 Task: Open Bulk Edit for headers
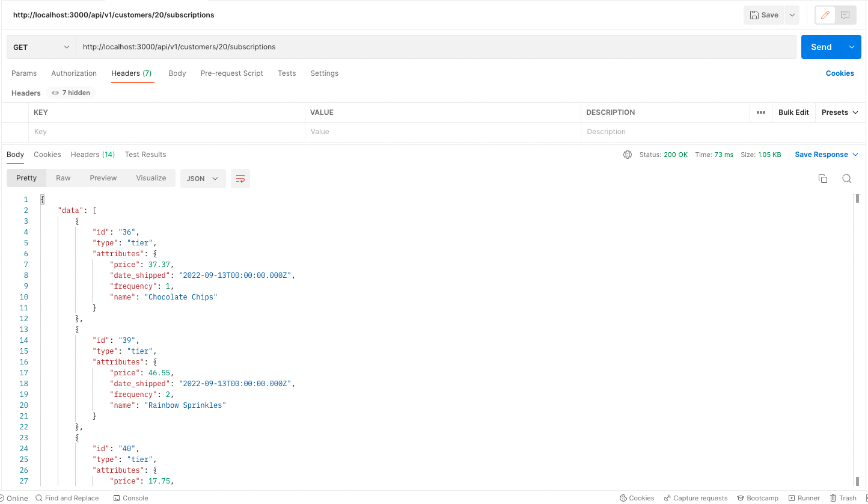(793, 112)
